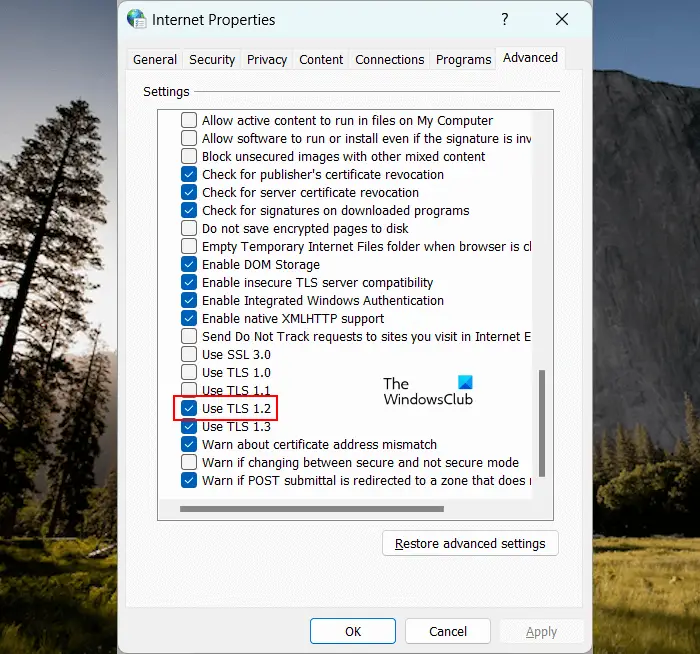Viewport: 700px width, 654px height.
Task: Enable the Use TLS 1.0 option
Action: coord(189,372)
